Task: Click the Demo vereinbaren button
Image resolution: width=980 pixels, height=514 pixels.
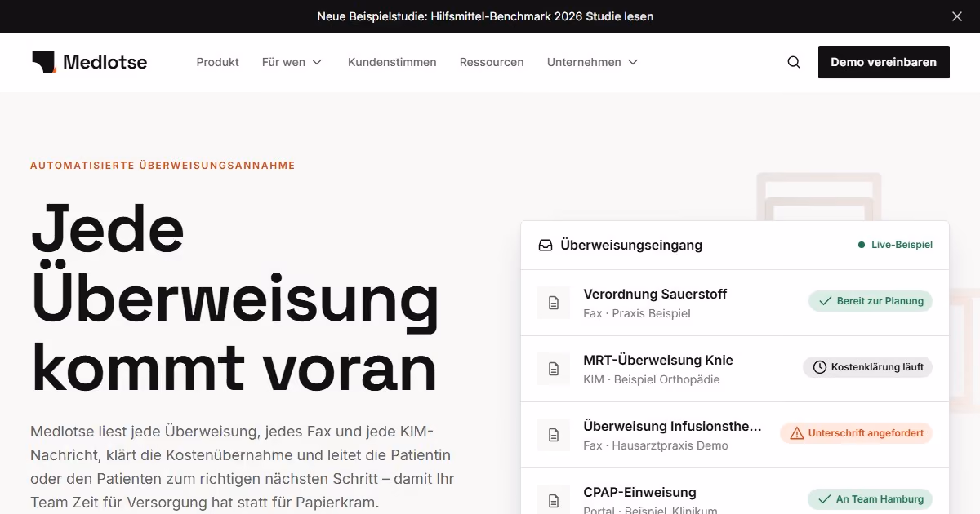Action: [884, 62]
